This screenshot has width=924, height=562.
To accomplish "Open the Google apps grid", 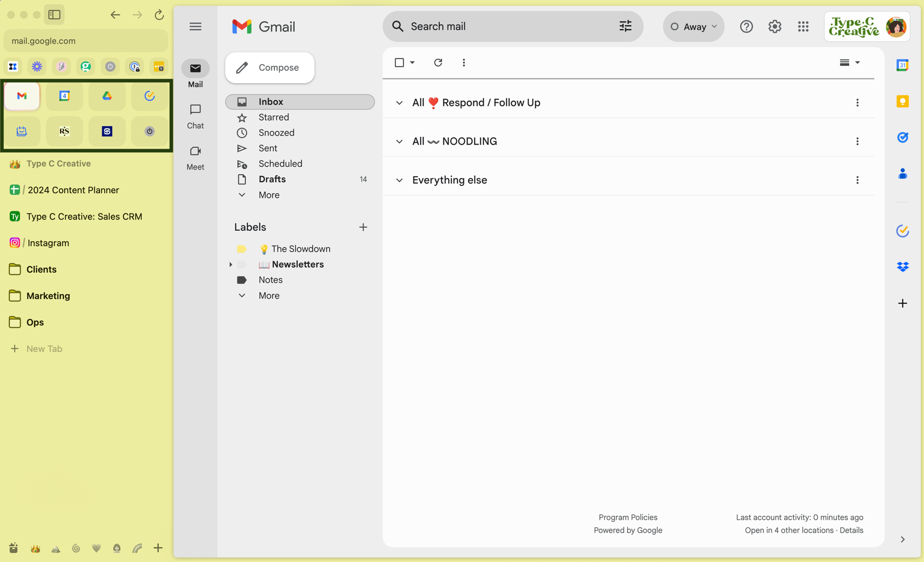I will point(803,27).
